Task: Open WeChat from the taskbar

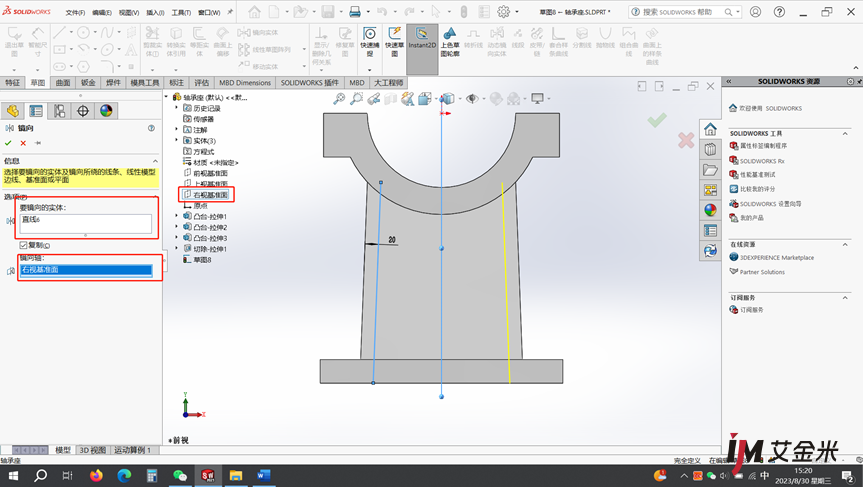Action: point(180,475)
